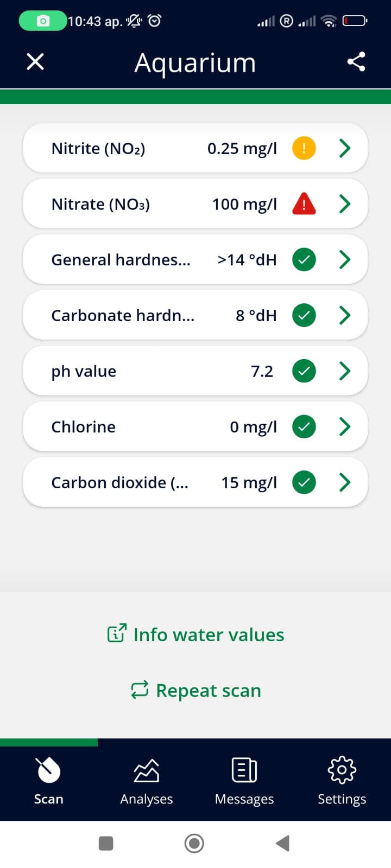Expand Carbonate hardness details chevron

click(345, 315)
